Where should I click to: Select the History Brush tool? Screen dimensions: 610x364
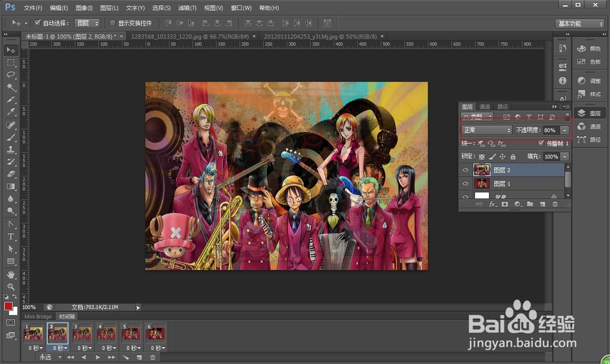click(10, 162)
